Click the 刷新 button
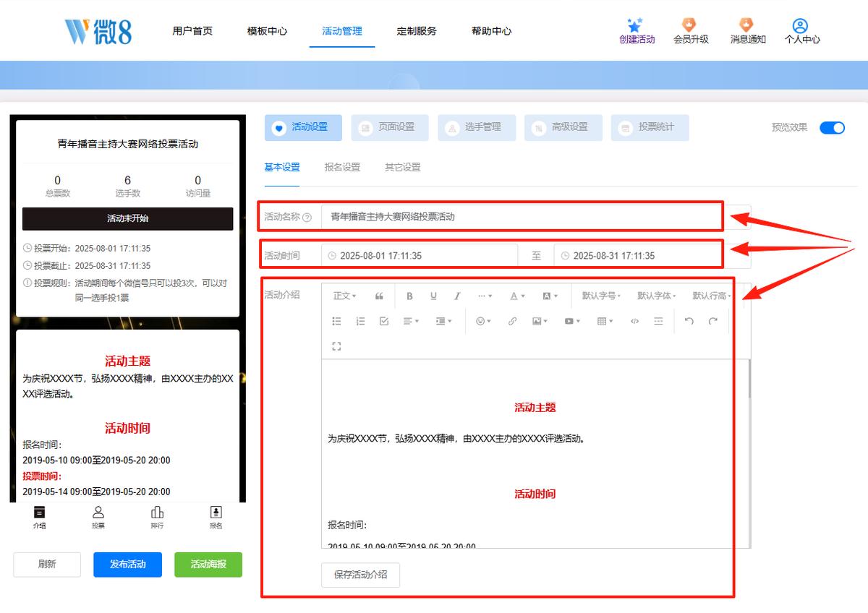This screenshot has height=613, width=868. point(47,565)
